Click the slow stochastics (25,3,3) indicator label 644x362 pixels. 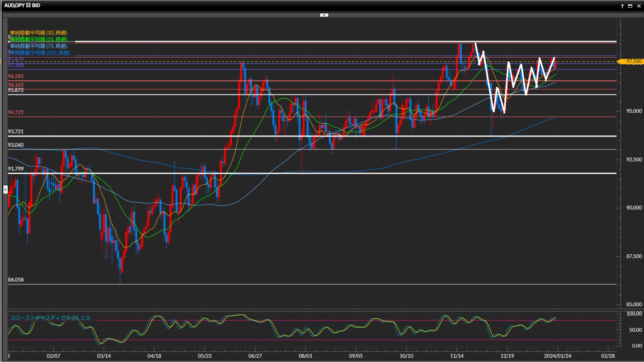50,318
